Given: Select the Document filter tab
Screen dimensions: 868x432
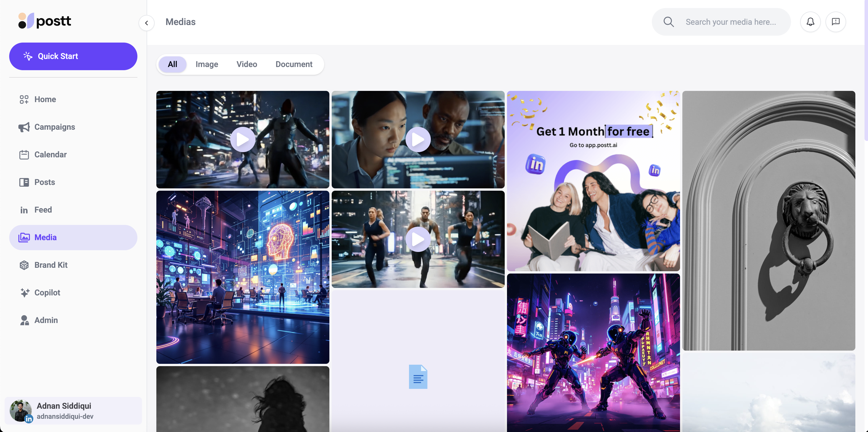Looking at the screenshot, I should [293, 64].
